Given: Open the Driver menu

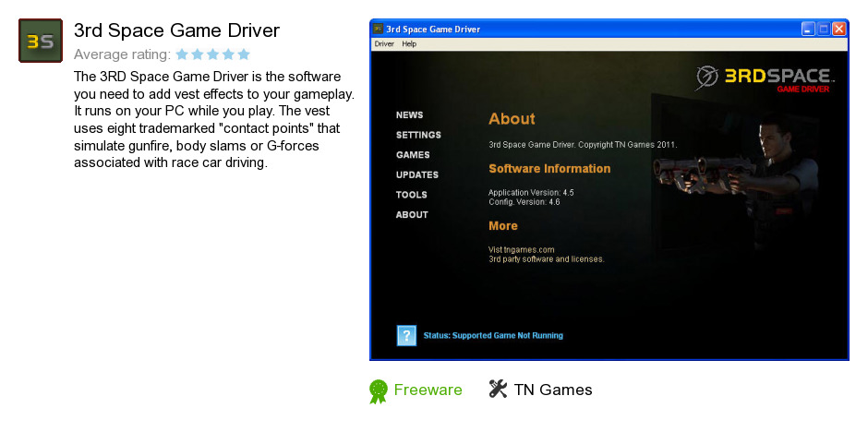Looking at the screenshot, I should (x=384, y=43).
